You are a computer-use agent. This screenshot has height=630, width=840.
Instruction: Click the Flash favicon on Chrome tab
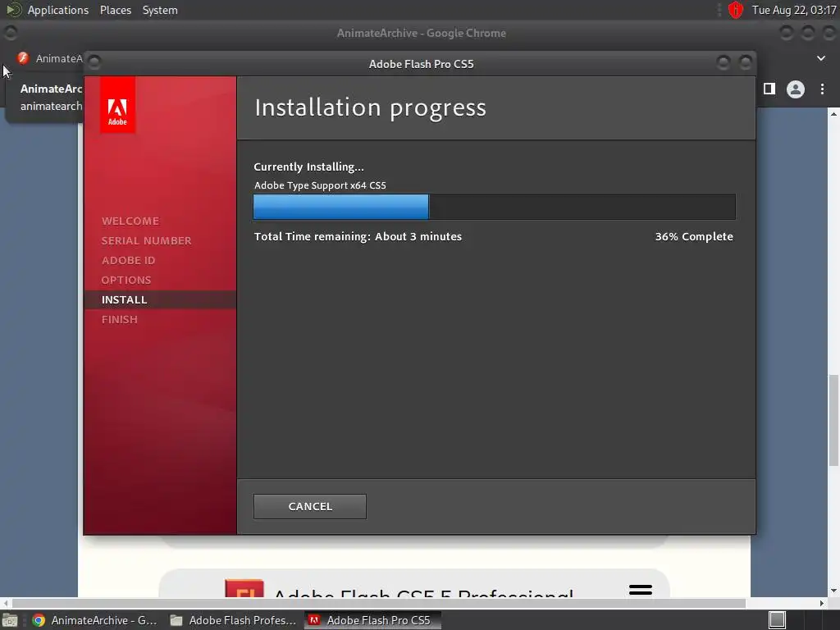pos(22,58)
